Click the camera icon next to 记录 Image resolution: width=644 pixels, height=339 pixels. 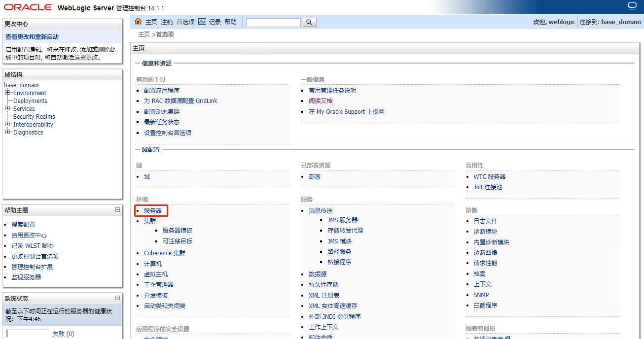202,21
